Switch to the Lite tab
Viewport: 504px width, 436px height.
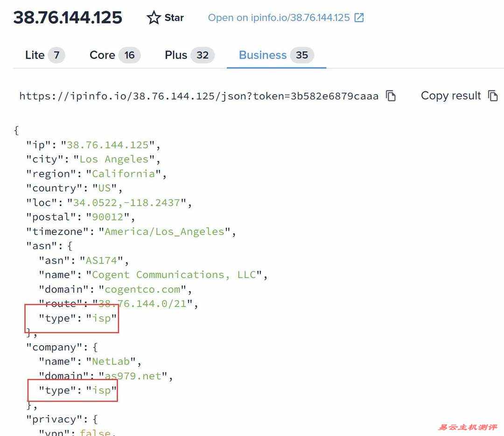35,55
